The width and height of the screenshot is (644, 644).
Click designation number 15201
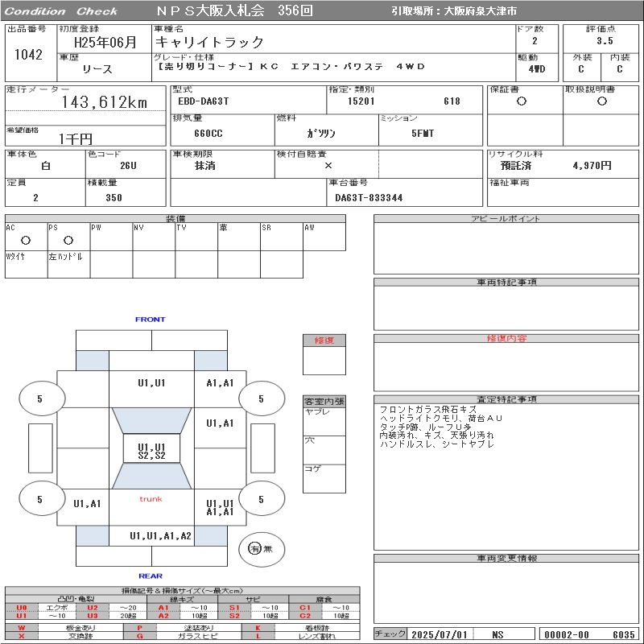click(x=361, y=101)
